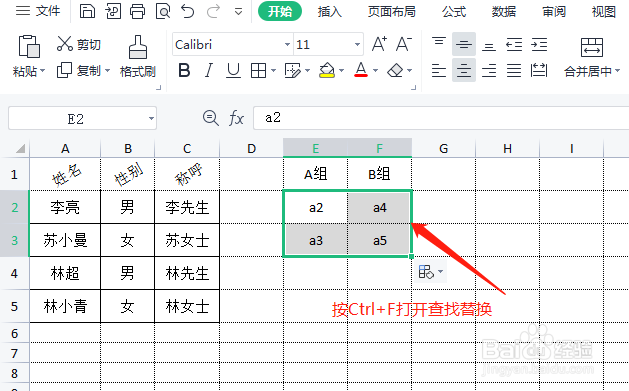Viewport: 629px width, 391px height.
Task: Click the 粘贴 paste icon
Action: tap(29, 46)
